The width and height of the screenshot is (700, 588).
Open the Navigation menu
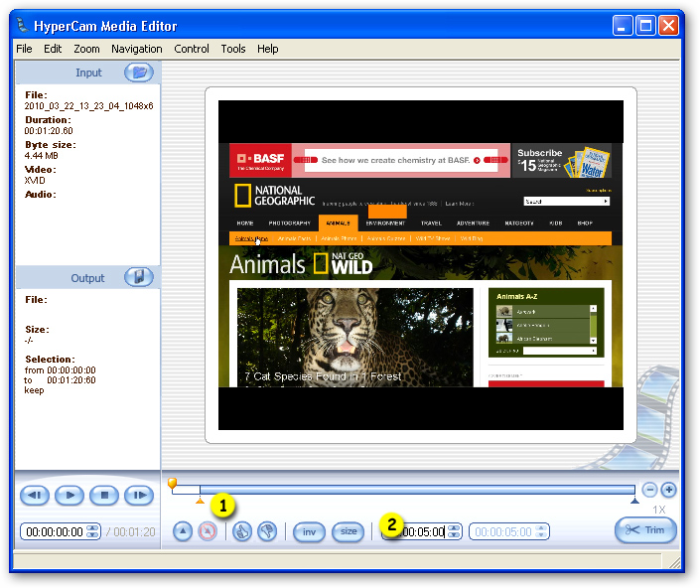point(137,49)
